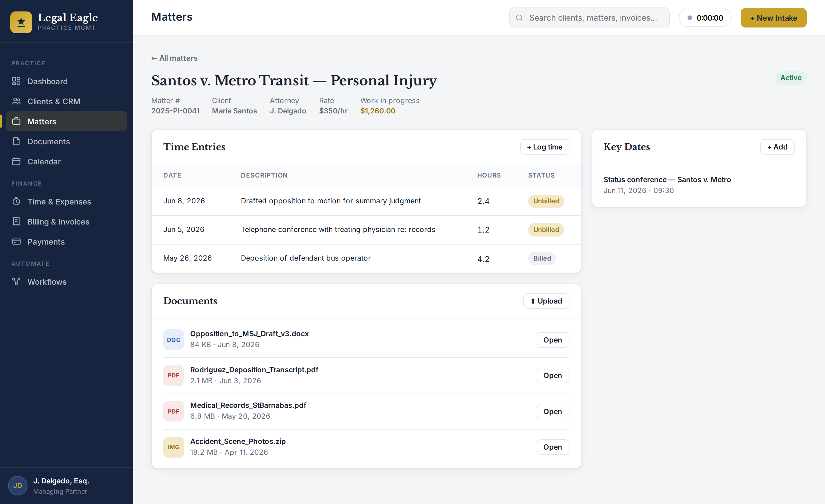Click the Clients & CRM people icon

pos(16,101)
